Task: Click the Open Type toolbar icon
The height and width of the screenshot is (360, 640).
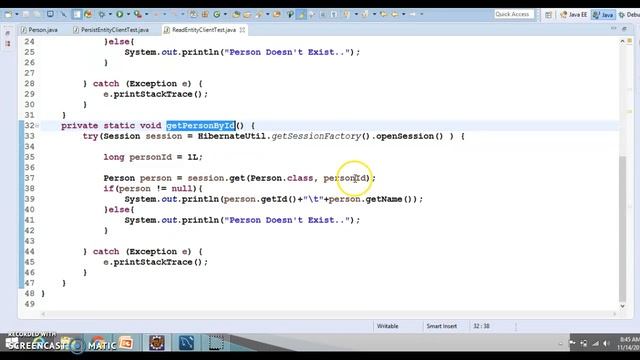Action: pos(236,14)
